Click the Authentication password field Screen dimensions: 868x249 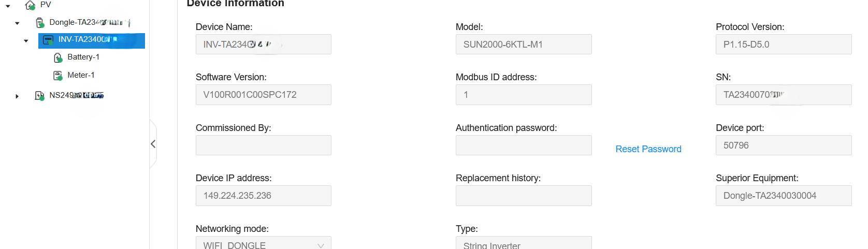click(x=523, y=145)
